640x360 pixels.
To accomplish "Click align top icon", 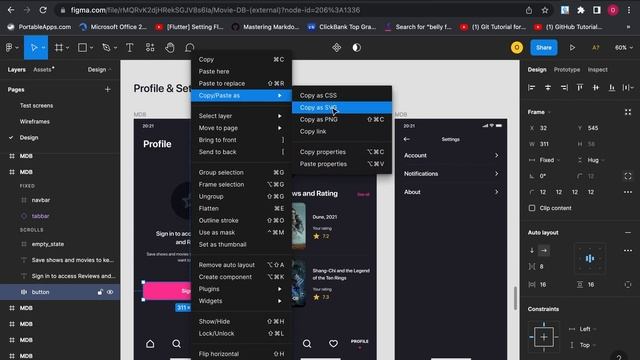I will point(580,87).
